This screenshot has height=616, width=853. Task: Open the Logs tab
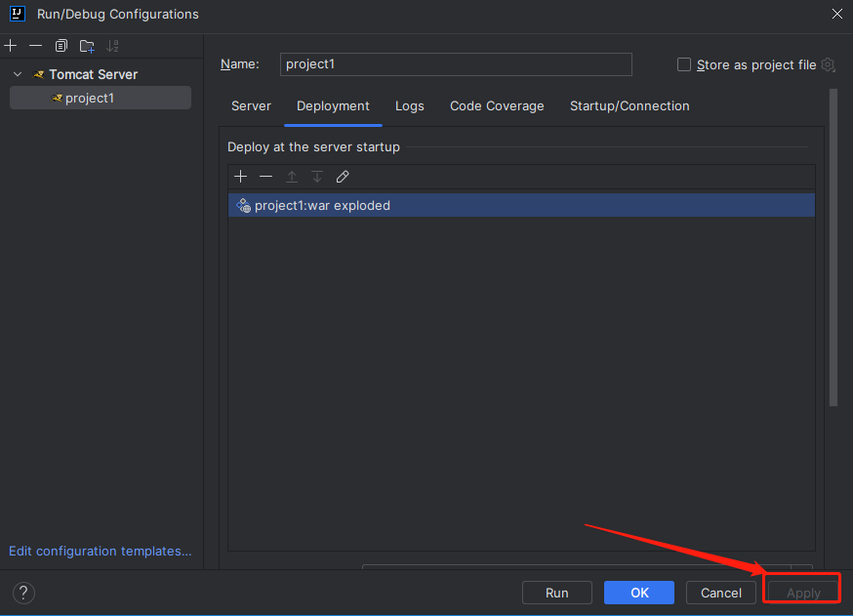tap(409, 105)
